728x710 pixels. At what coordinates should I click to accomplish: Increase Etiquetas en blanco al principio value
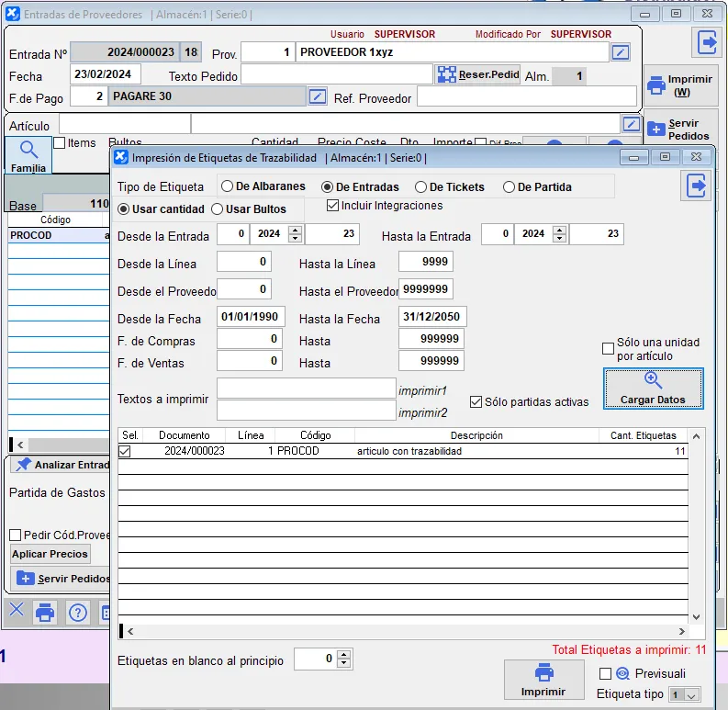tap(344, 654)
